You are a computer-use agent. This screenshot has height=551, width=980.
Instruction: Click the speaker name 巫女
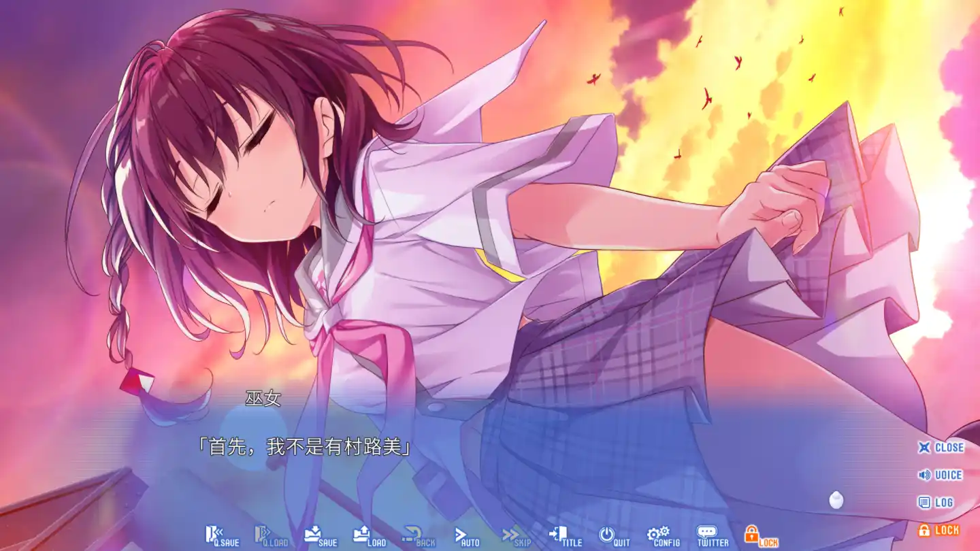[263, 399]
